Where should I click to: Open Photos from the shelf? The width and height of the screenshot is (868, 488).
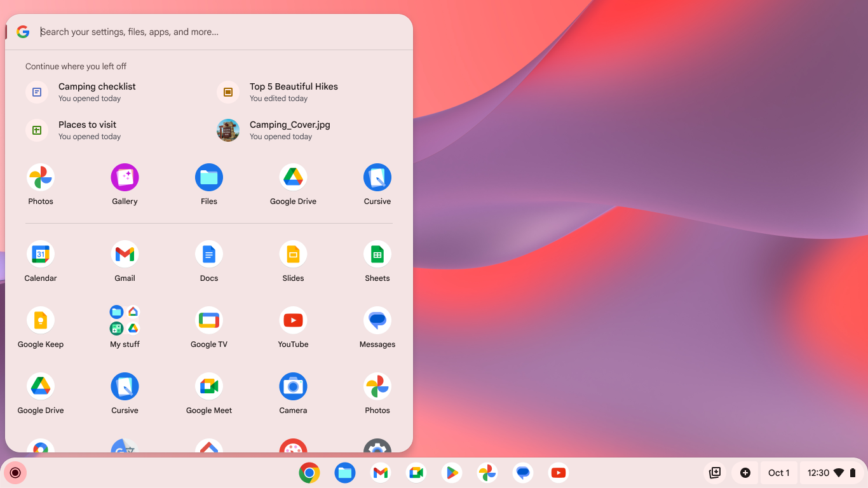pyautogui.click(x=487, y=473)
